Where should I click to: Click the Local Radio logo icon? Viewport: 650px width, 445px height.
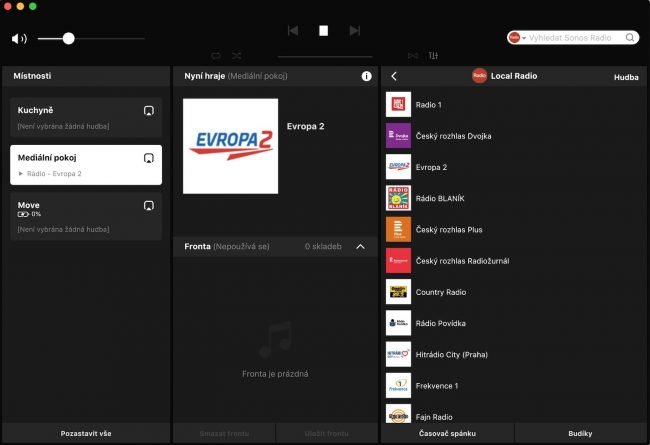(479, 76)
